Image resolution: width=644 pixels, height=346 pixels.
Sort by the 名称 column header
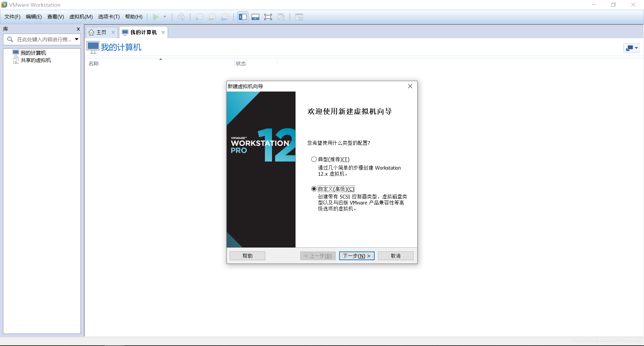(94, 63)
